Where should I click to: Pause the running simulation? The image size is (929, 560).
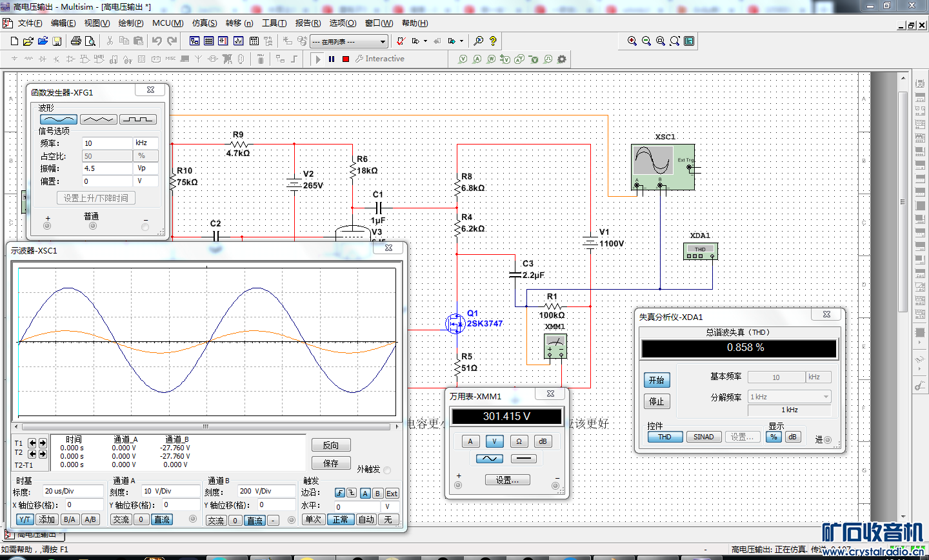[332, 59]
